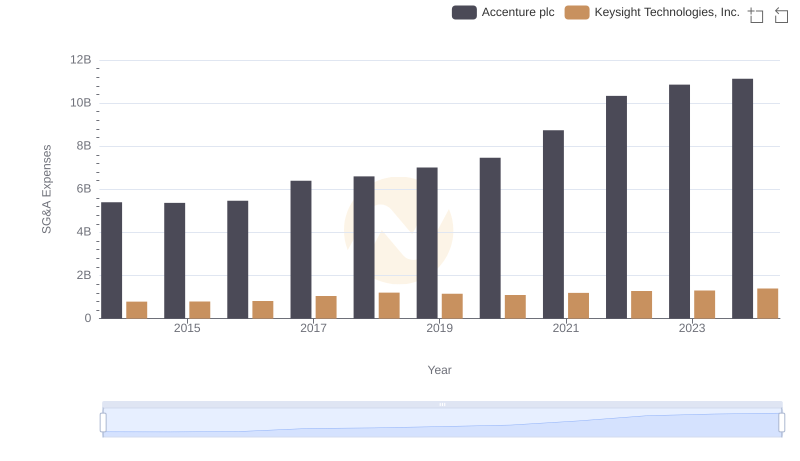The width and height of the screenshot is (800, 461).
Task: Click the 10B y-axis label
Action: coord(81,103)
